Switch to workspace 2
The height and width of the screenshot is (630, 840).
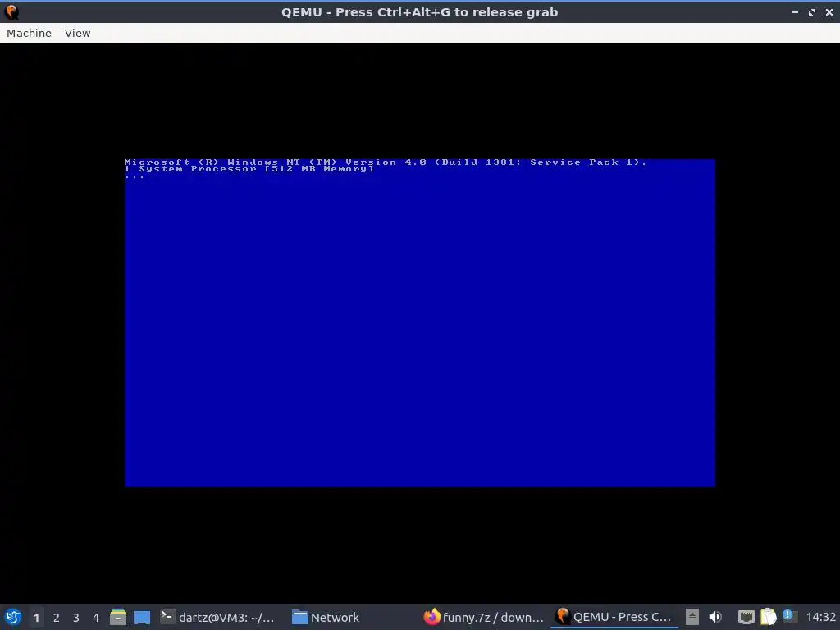[57, 618]
